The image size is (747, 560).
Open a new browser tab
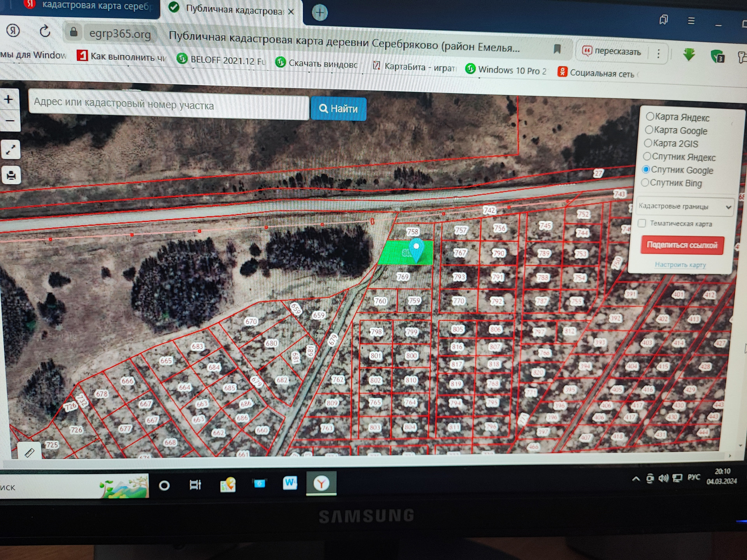point(320,13)
